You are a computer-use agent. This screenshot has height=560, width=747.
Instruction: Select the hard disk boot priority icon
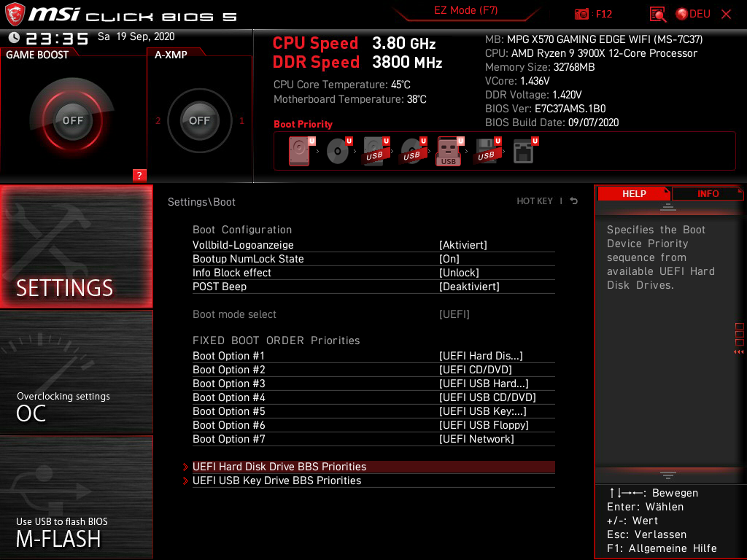click(300, 151)
